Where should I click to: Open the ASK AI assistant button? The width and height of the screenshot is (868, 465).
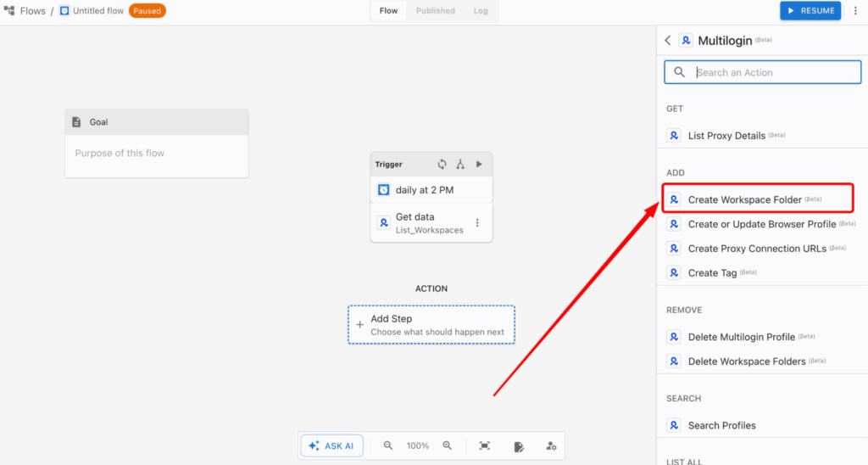click(331, 445)
